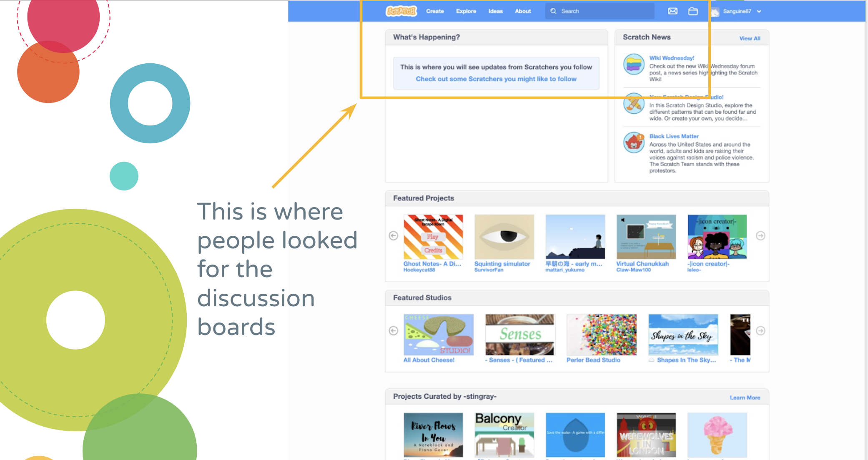The width and height of the screenshot is (868, 460).
Task: Click the Black Lives Matter news icon
Action: 634,142
